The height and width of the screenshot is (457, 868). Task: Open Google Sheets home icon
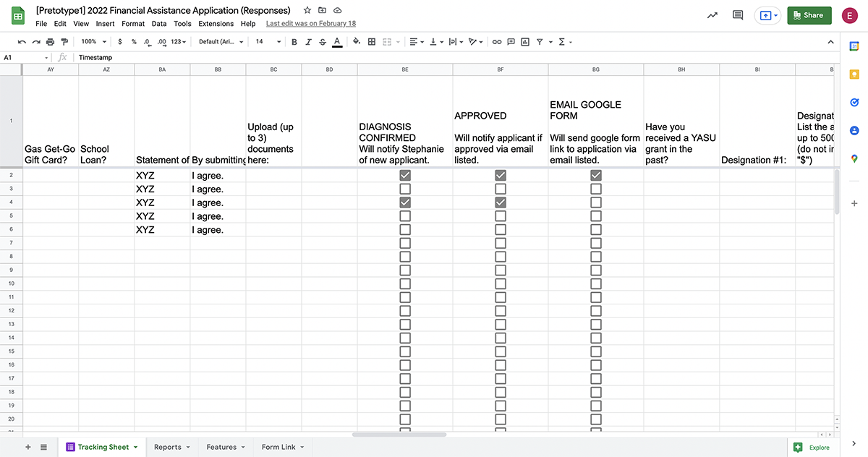[18, 16]
